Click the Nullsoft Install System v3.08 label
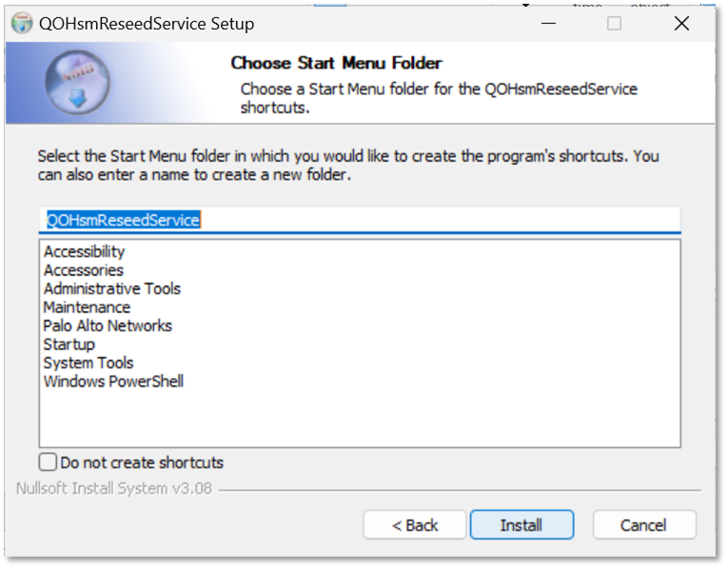The height and width of the screenshot is (569, 728). 114,489
